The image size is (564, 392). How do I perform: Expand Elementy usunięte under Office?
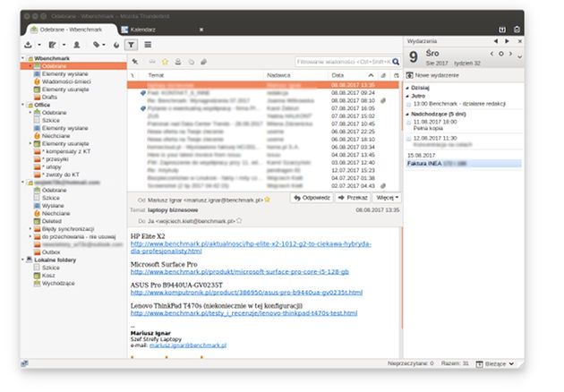click(x=30, y=143)
